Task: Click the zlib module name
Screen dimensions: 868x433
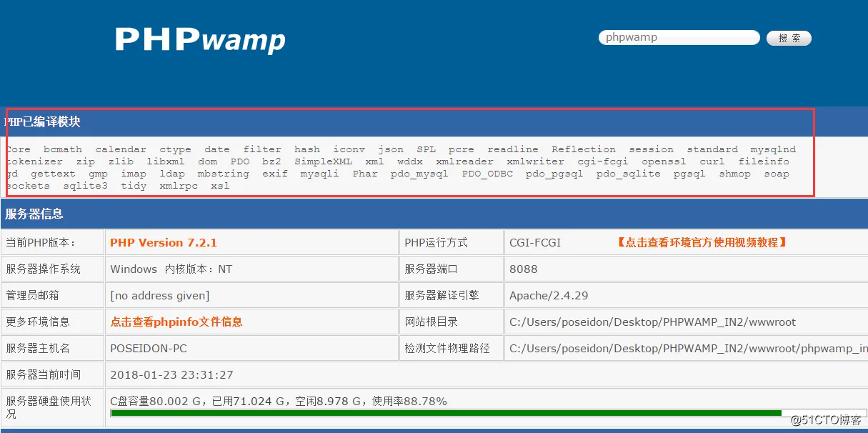Action: tap(121, 161)
